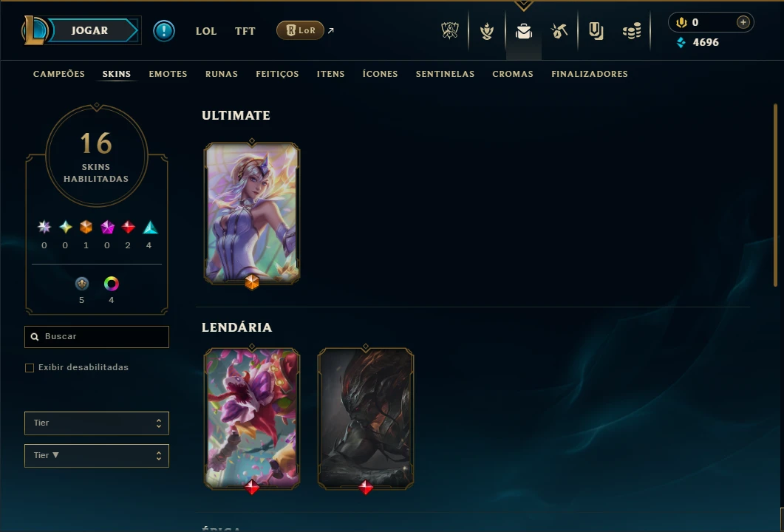Open the loot hammer icon
784x532 pixels.
(x=559, y=31)
